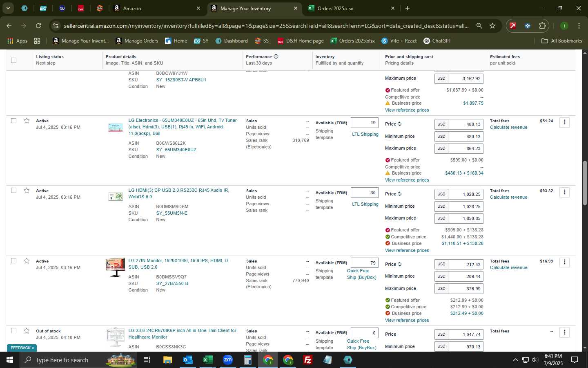
Task: Edit quantity field showing 79
Action: [365, 263]
